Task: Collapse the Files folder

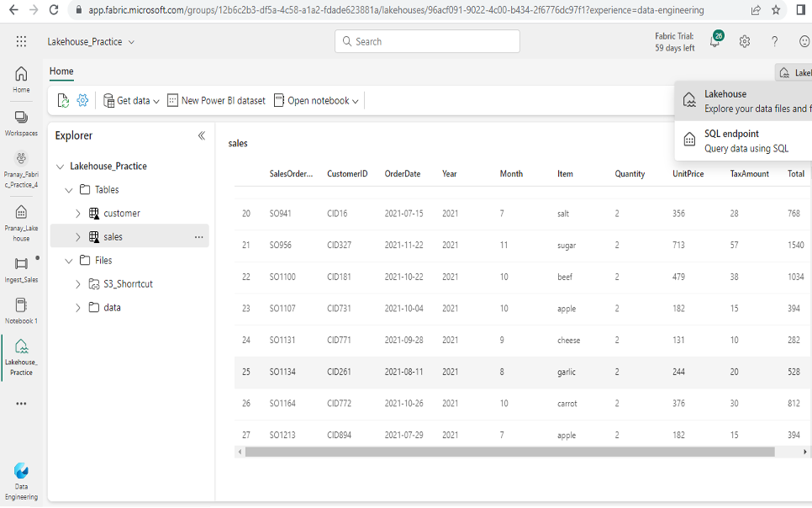Action: tap(68, 261)
